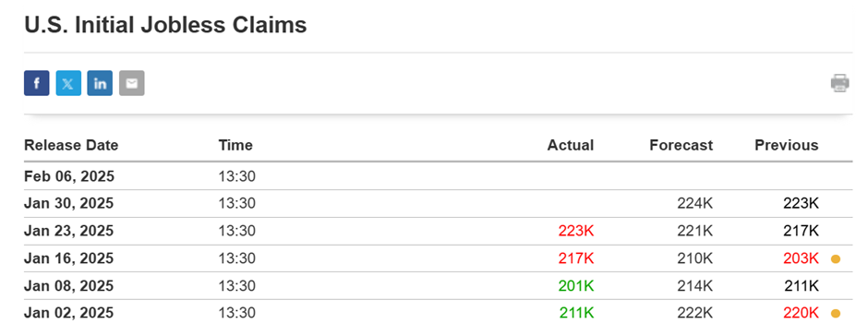Share on LinkedIn
Image resolution: width=868 pixels, height=336 pixels.
tap(100, 83)
